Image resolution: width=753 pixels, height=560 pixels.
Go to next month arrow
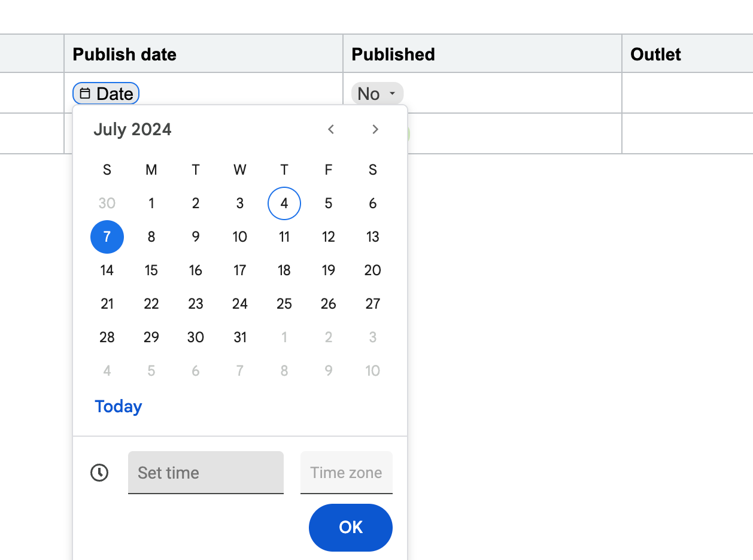pos(375,129)
